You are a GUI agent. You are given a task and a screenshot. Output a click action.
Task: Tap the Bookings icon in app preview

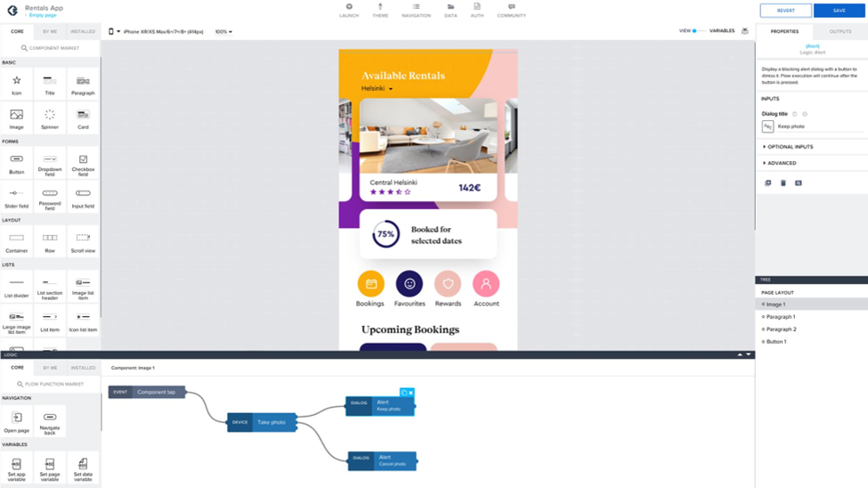[370, 284]
